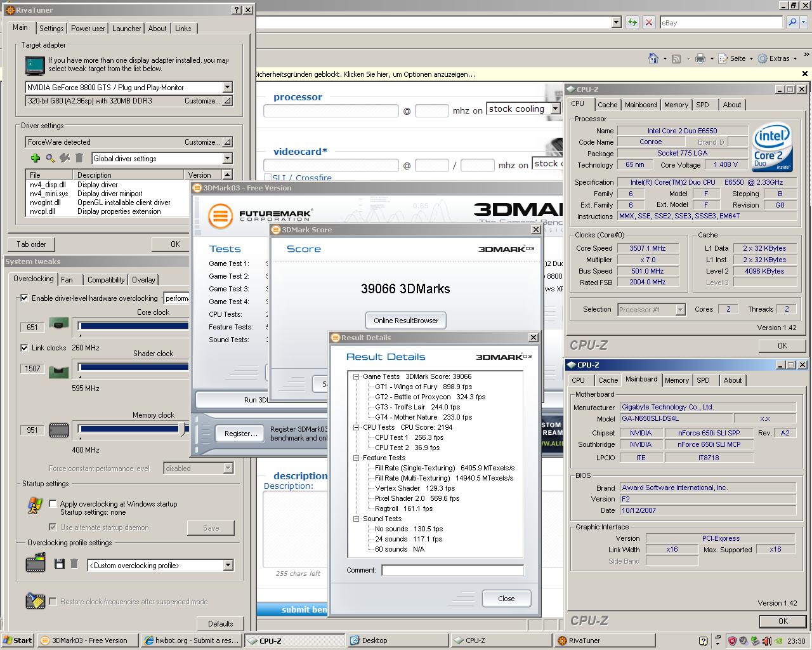812x650 pixels.
Task: Open the NVIDIA GeForce 8800 GTS adapter dropdown
Action: [227, 87]
